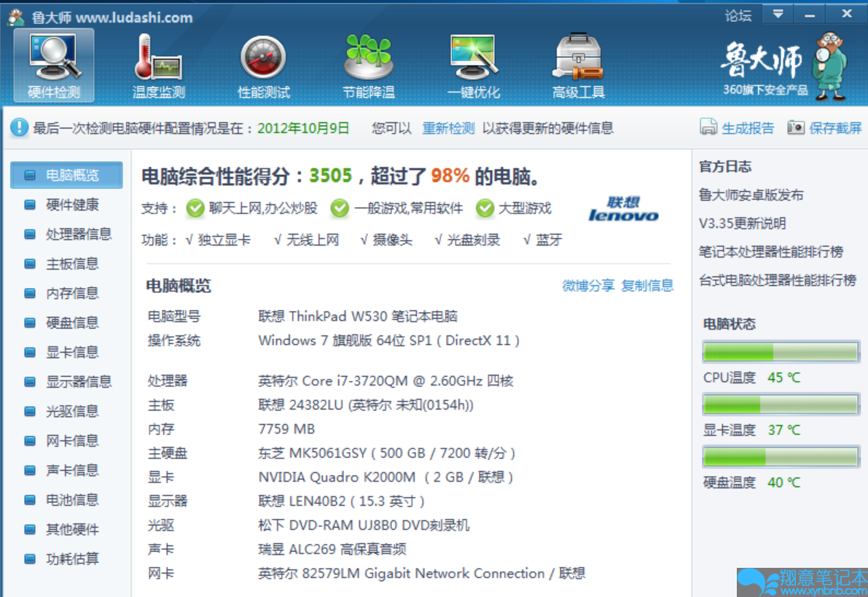Click 生成报告 to generate report
Viewport: 868px width, 597px height.
coord(737,128)
